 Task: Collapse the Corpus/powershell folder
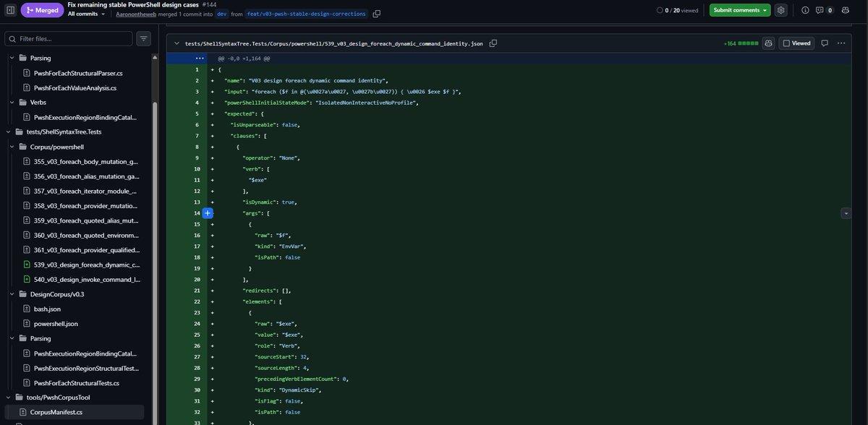(x=12, y=147)
